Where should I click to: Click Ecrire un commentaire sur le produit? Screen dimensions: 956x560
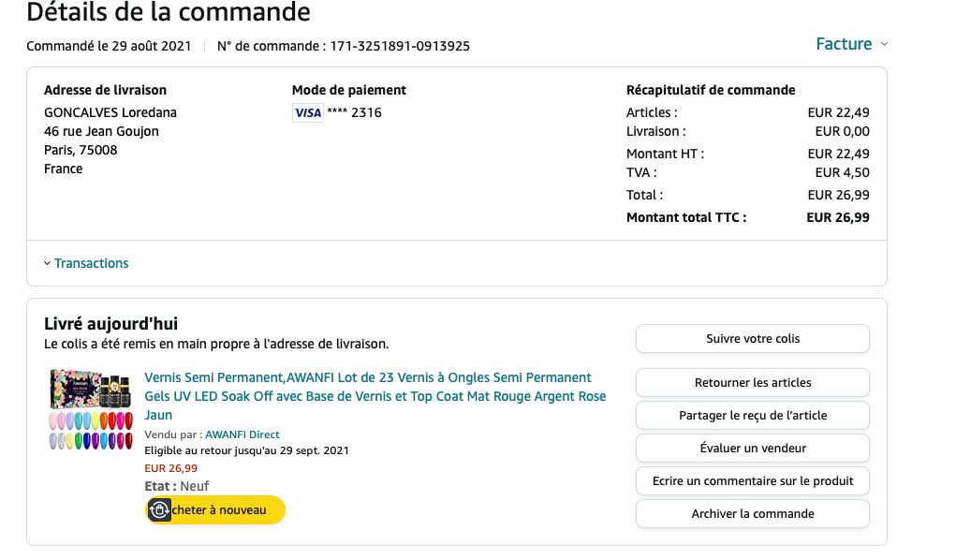pos(752,480)
